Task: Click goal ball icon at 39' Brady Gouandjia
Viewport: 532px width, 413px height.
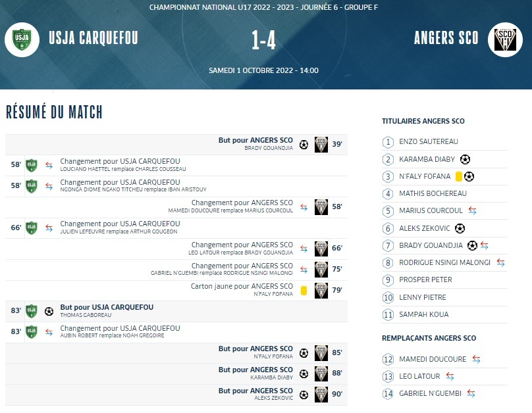Action: (304, 145)
